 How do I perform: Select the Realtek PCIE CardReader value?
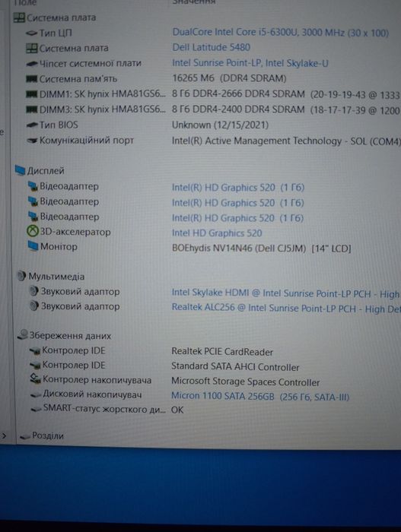coord(222,352)
